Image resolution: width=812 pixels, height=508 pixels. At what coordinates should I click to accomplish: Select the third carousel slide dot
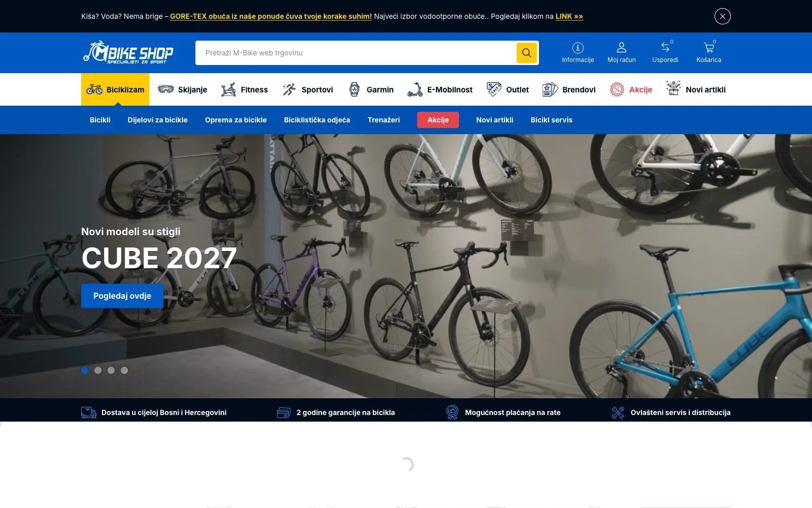tap(111, 370)
